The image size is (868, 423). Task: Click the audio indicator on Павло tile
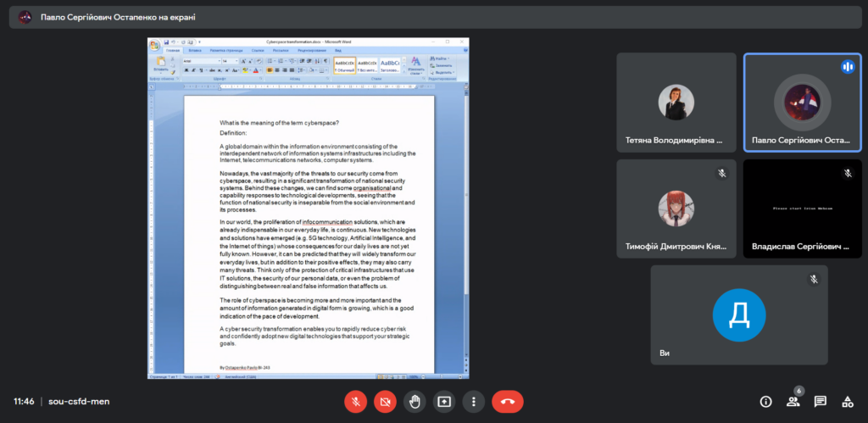point(847,67)
